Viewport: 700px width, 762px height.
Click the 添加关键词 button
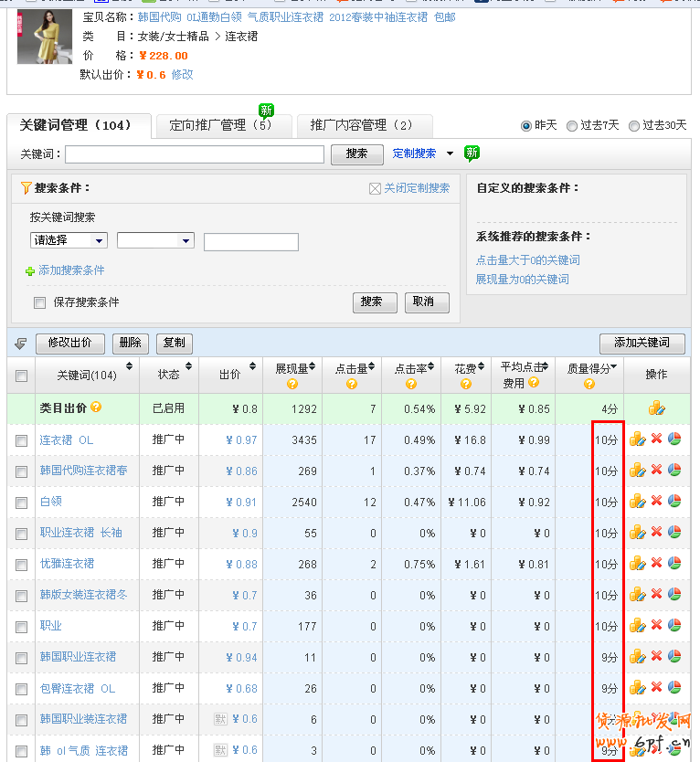(642, 343)
